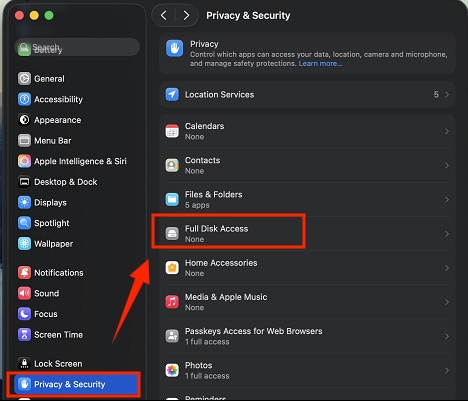Open Files & Folders settings

click(307, 200)
